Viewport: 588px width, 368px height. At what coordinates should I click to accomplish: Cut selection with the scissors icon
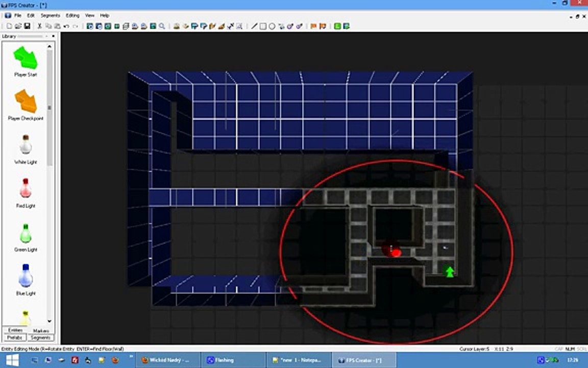tap(39, 26)
